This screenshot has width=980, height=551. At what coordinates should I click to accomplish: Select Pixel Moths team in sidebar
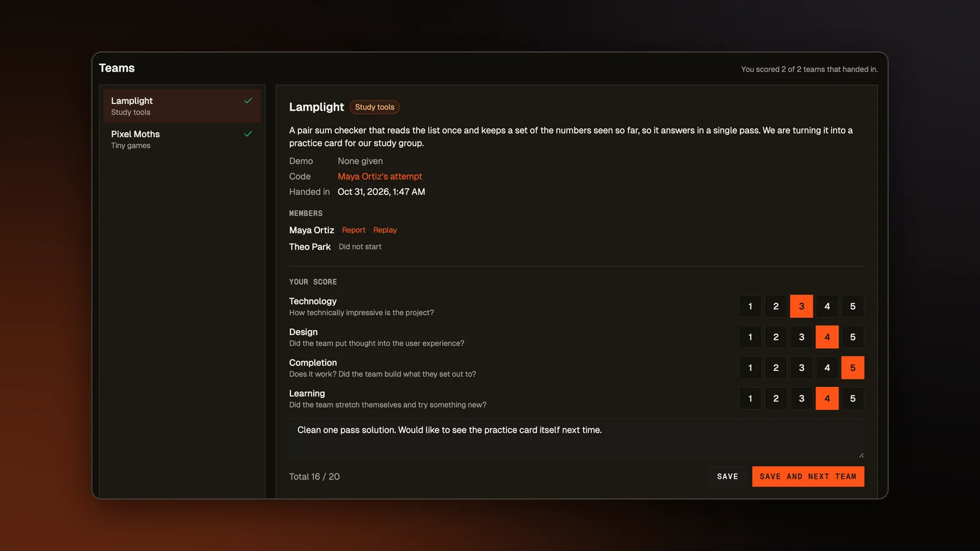point(182,139)
